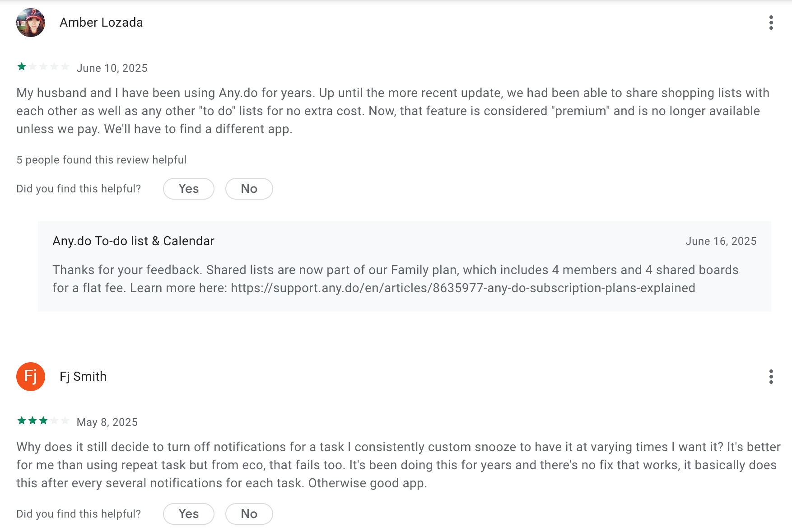
Task: Open the support.any.do subscription plans link
Action: 463,288
